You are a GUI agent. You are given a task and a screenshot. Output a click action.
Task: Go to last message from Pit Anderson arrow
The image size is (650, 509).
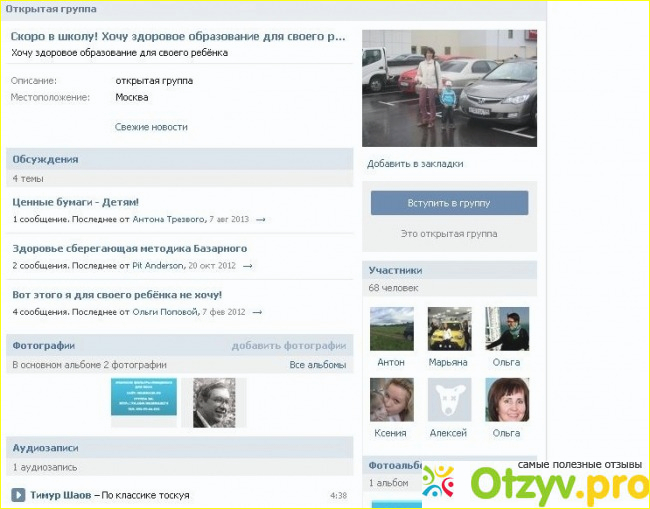pyautogui.click(x=247, y=266)
